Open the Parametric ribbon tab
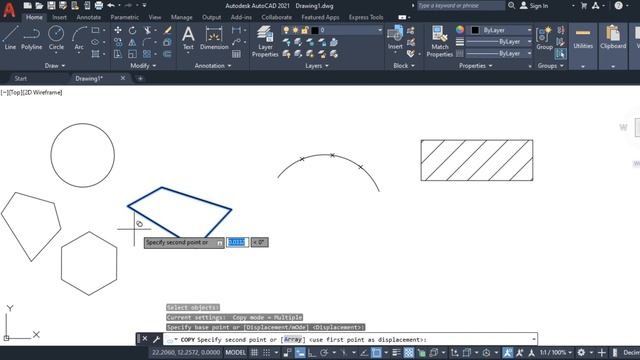This screenshot has width=640, height=360. [x=124, y=17]
